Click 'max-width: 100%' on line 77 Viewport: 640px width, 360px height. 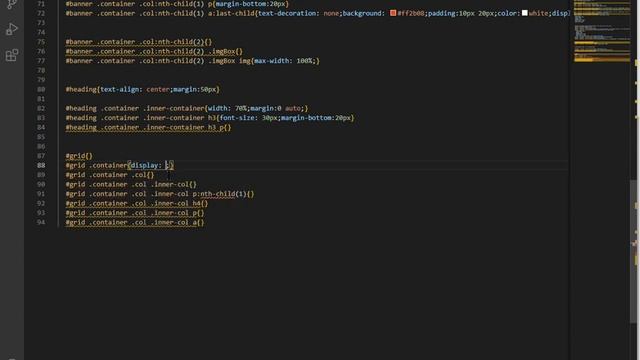(x=283, y=61)
